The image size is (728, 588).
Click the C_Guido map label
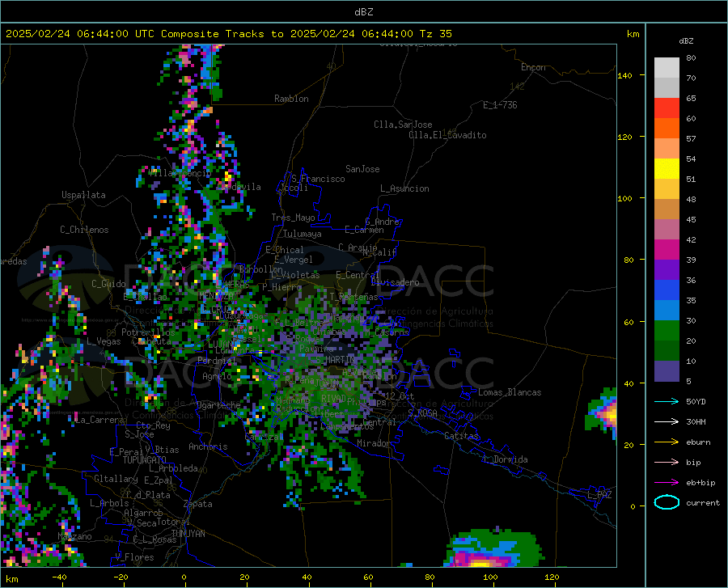coord(108,284)
